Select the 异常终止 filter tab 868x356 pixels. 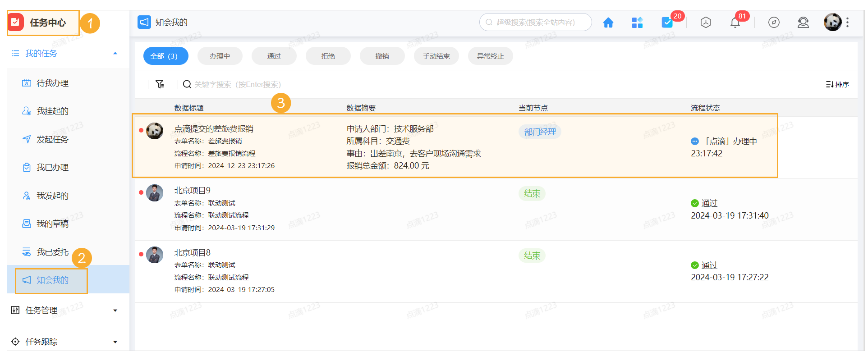click(490, 56)
